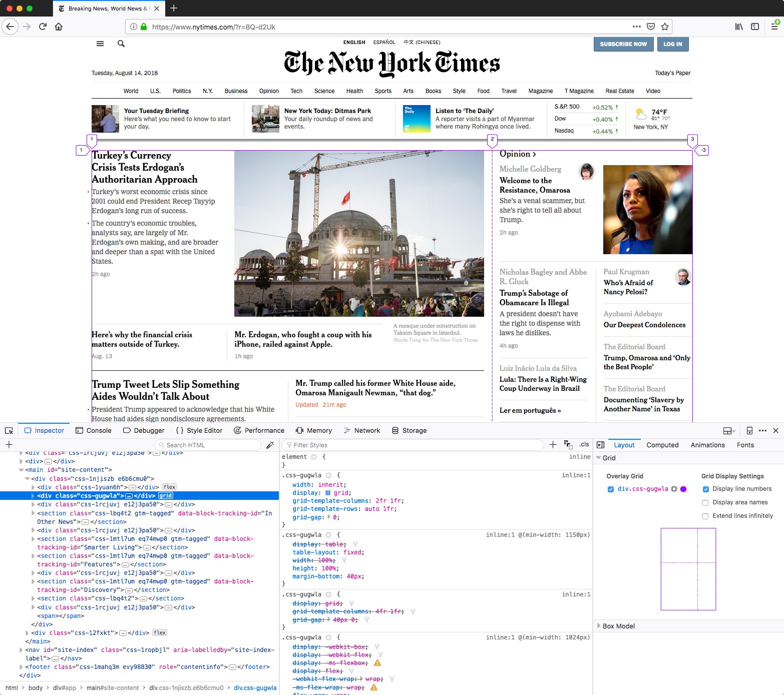Open NYTimes search magnifier

coord(121,44)
